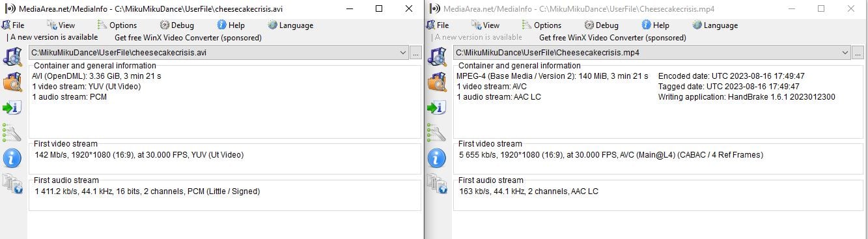Select open folder icon in left sidebar
The image size is (868, 239).
(x=12, y=82)
